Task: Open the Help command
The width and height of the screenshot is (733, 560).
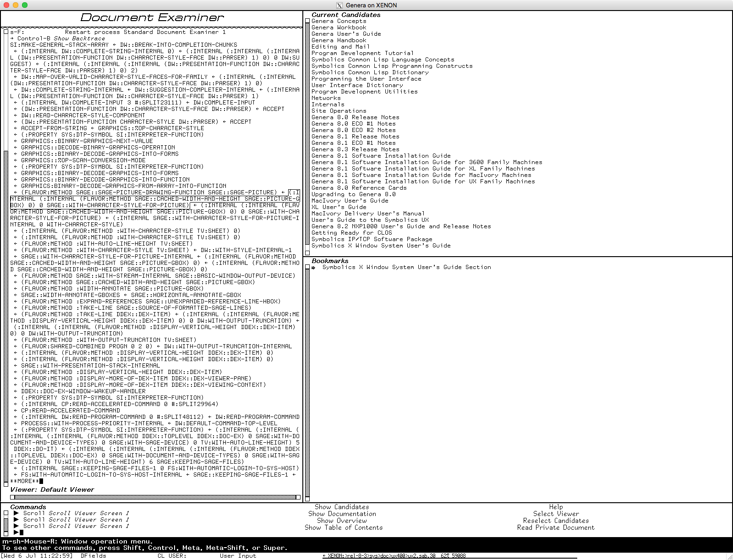Action: [x=556, y=507]
